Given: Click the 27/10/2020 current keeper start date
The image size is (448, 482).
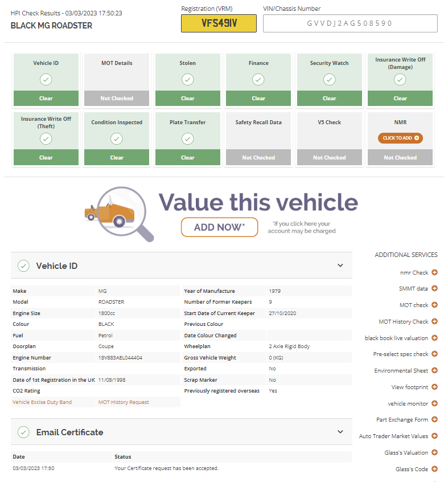Looking at the screenshot, I should coord(282,313).
